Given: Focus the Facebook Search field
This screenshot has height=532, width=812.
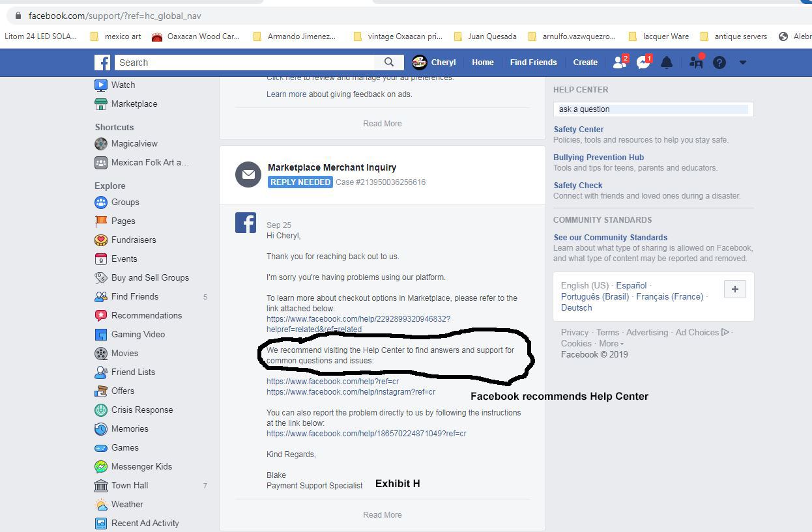Looking at the screenshot, I should click(x=246, y=63).
